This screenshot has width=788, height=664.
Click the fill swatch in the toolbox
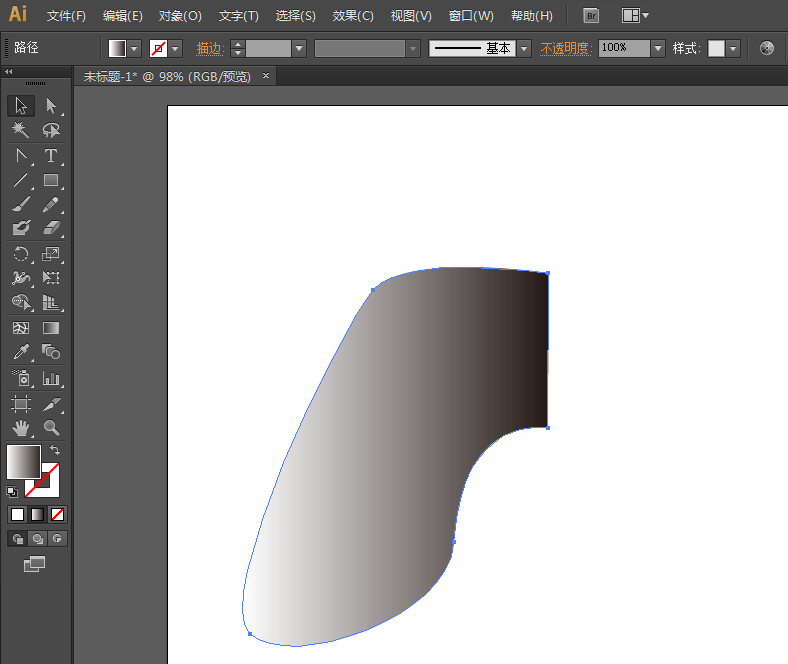tap(23, 461)
